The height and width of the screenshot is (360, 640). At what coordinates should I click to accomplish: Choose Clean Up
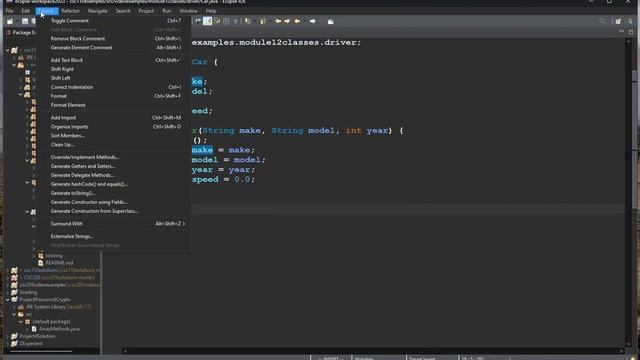coord(114,144)
